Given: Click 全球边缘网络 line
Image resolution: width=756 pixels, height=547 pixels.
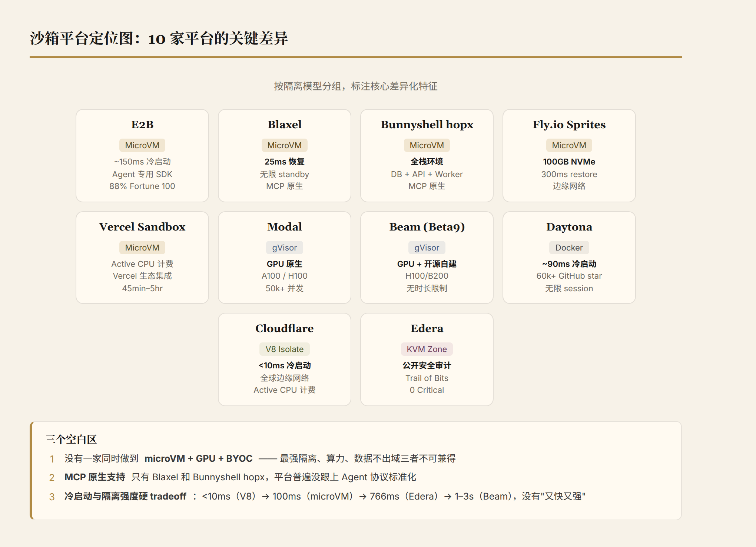Looking at the screenshot, I should click(x=285, y=378).
